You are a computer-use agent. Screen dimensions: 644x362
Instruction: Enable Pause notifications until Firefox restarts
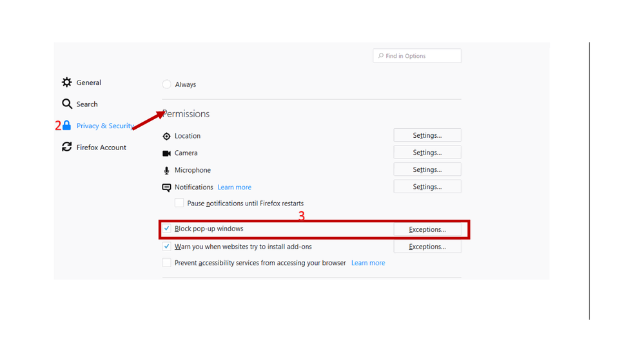coord(179,203)
